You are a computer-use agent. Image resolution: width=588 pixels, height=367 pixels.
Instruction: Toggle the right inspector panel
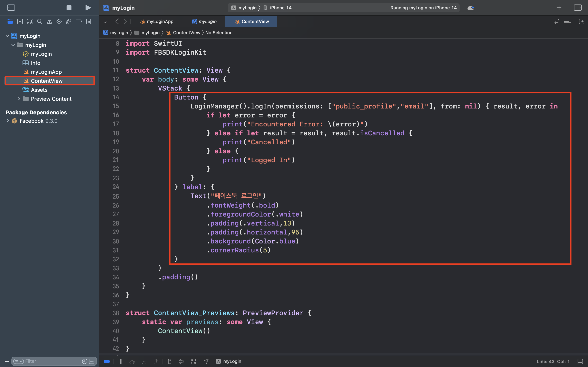[x=578, y=8]
